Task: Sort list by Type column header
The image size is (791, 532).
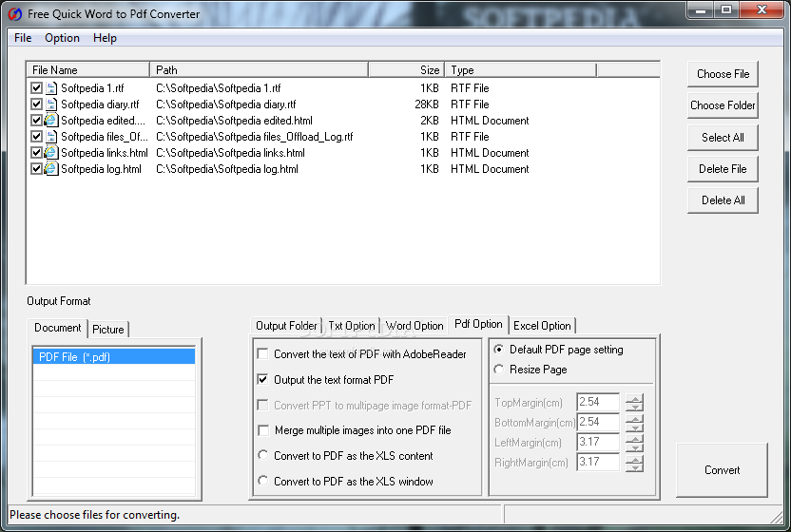Action: [x=521, y=70]
